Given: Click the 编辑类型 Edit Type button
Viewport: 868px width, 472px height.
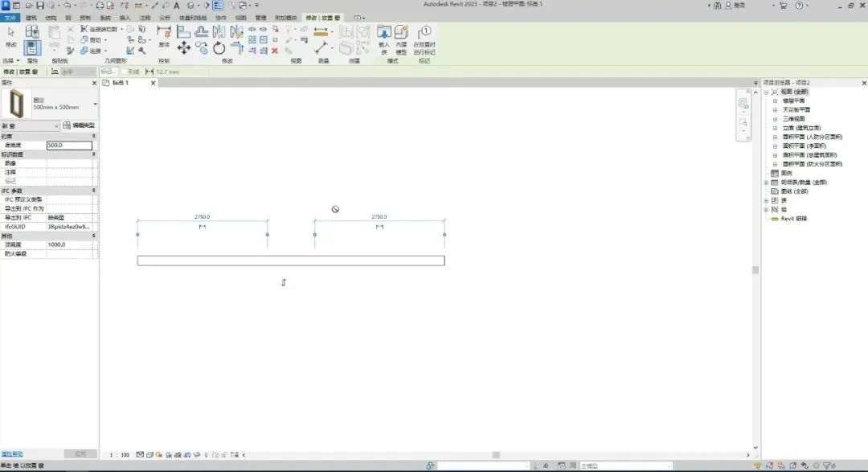Looking at the screenshot, I should pos(79,125).
